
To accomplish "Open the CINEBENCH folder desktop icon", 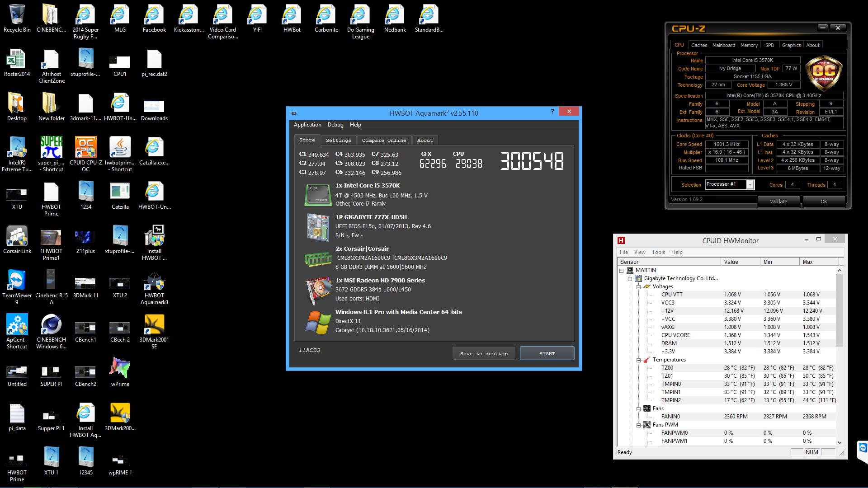I will (51, 19).
